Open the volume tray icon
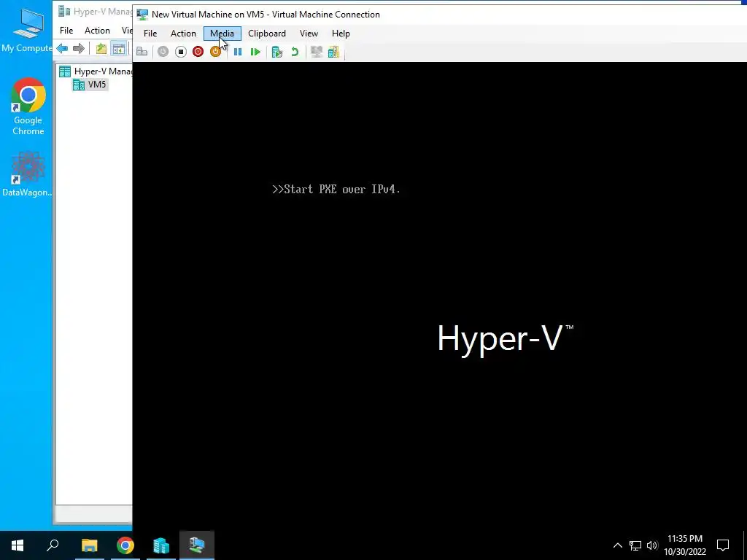The image size is (747, 560). click(x=652, y=545)
